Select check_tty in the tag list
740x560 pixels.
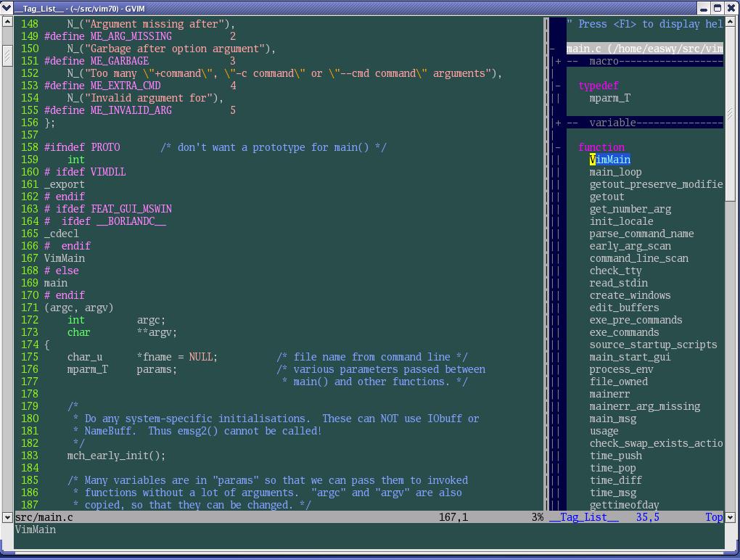coord(615,271)
